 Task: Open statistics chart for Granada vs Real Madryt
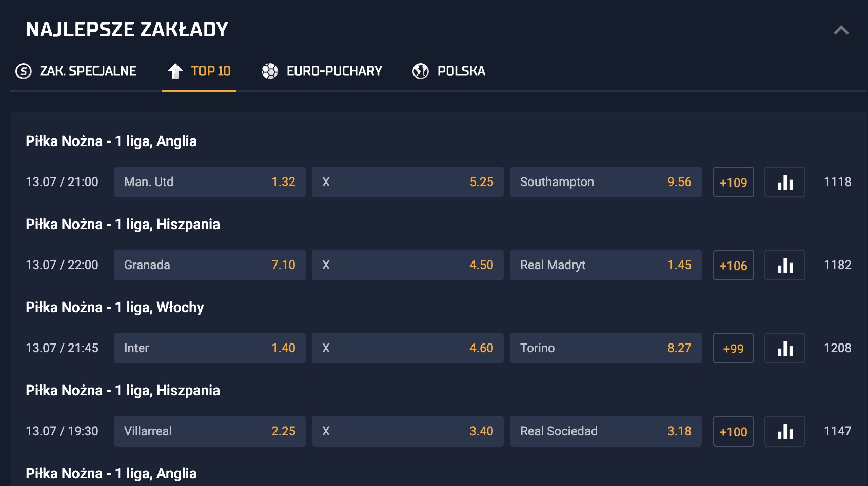[x=785, y=265]
